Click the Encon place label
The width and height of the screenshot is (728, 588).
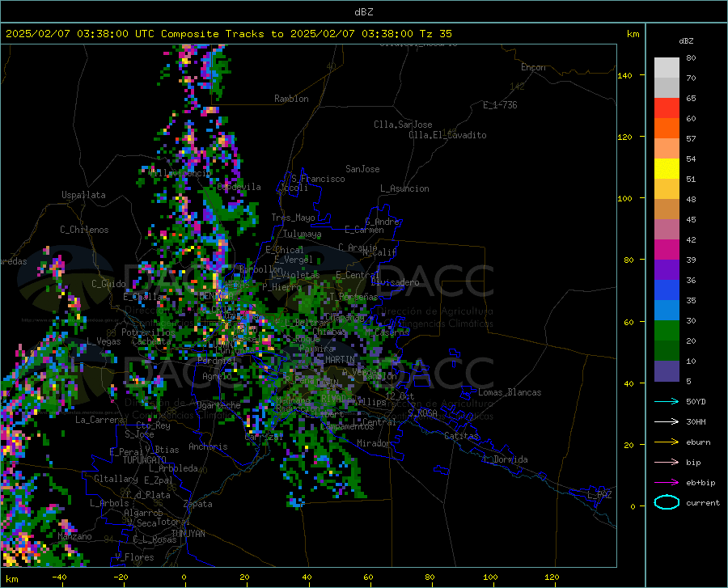pos(533,67)
